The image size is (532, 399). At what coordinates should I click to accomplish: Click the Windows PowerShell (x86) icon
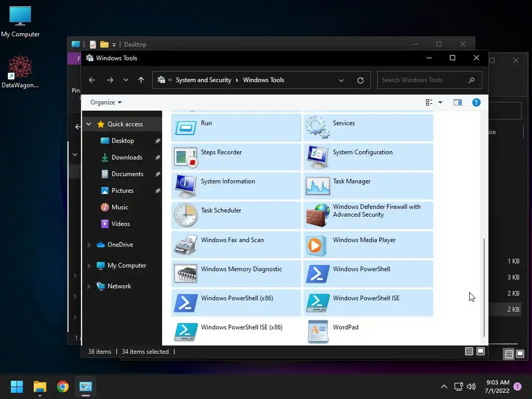point(185,303)
